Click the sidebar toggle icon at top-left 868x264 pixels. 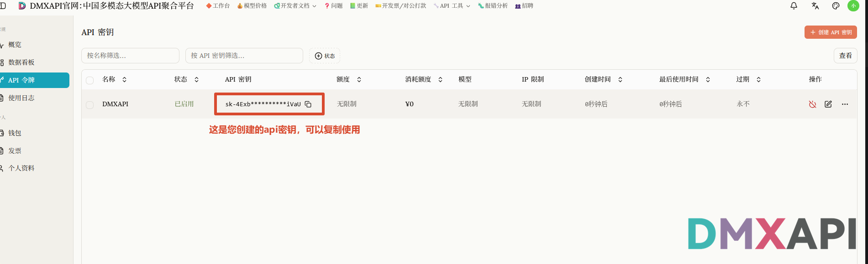click(x=3, y=6)
